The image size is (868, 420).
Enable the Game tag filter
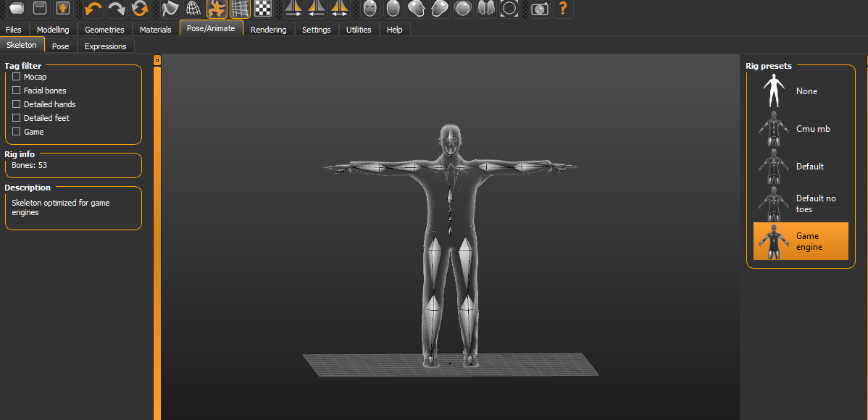click(16, 131)
